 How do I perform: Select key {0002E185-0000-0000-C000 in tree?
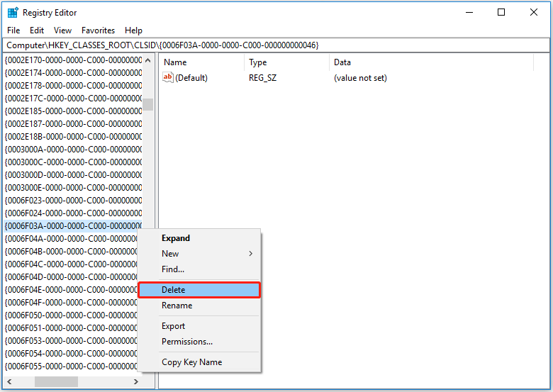coord(73,111)
